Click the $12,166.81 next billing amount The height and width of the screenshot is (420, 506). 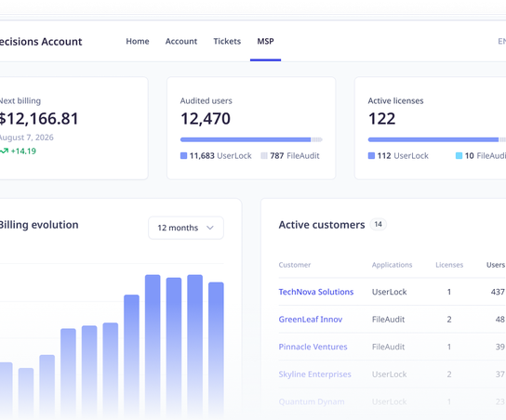point(39,119)
